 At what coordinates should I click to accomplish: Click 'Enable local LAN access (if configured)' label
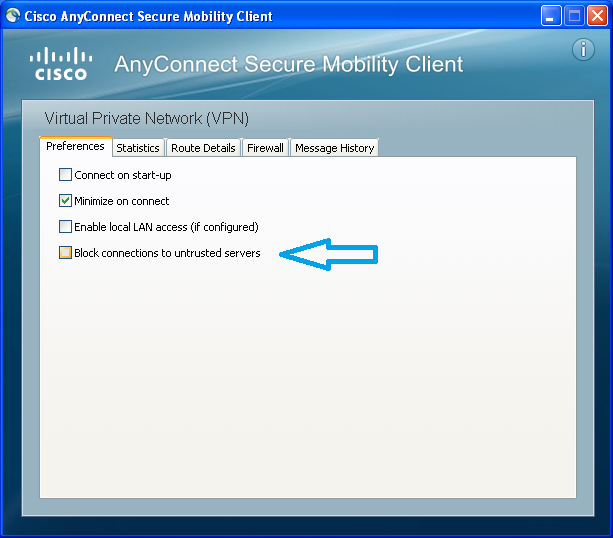166,227
